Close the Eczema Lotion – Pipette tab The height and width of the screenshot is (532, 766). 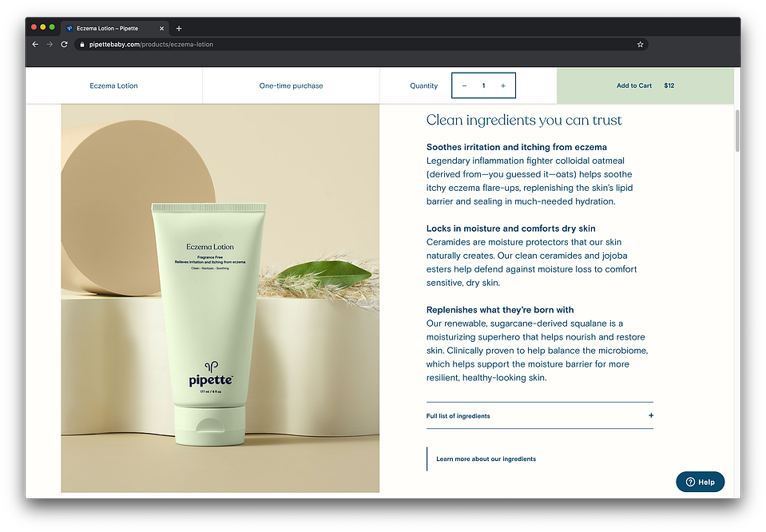click(161, 28)
